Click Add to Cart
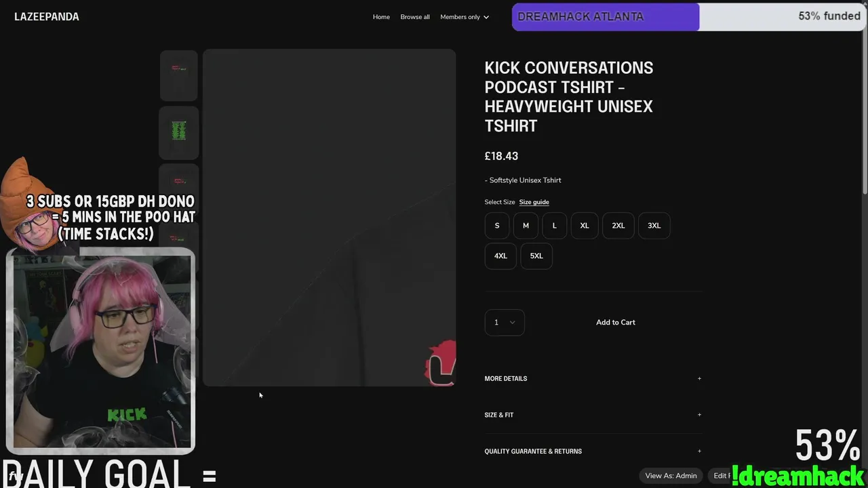The height and width of the screenshot is (488, 868). pyautogui.click(x=616, y=323)
